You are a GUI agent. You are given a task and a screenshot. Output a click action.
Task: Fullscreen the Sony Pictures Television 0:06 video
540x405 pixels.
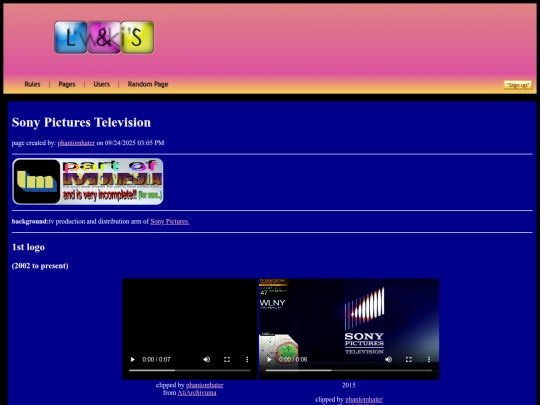click(409, 360)
